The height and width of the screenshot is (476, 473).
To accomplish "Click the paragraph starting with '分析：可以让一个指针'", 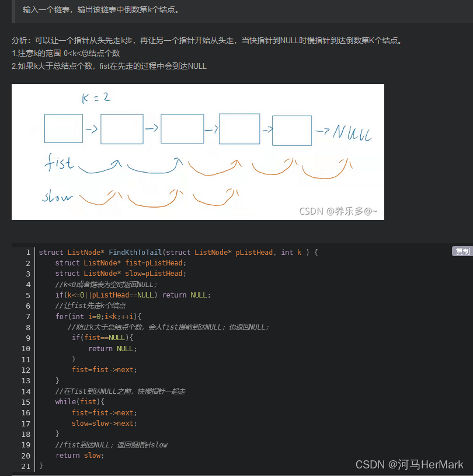I will click(x=208, y=40).
